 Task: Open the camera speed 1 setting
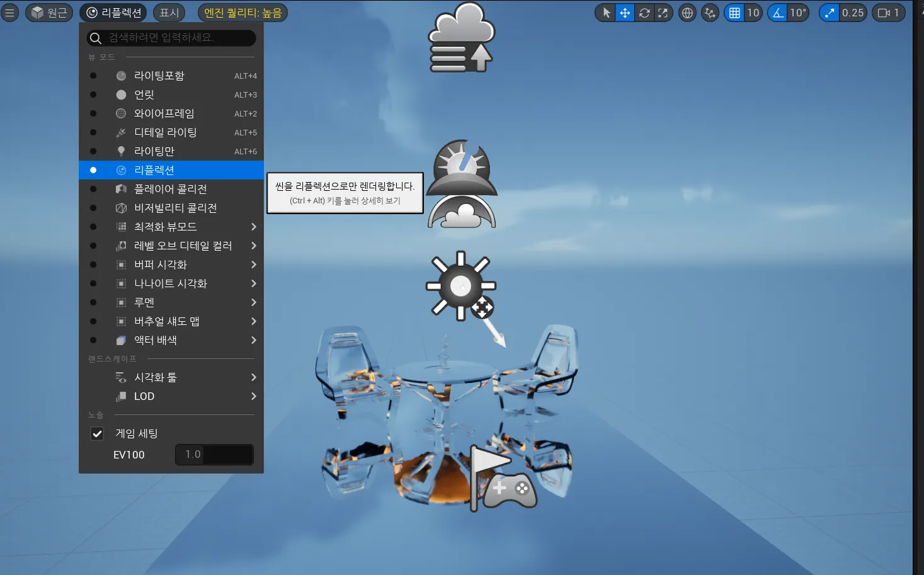point(889,13)
